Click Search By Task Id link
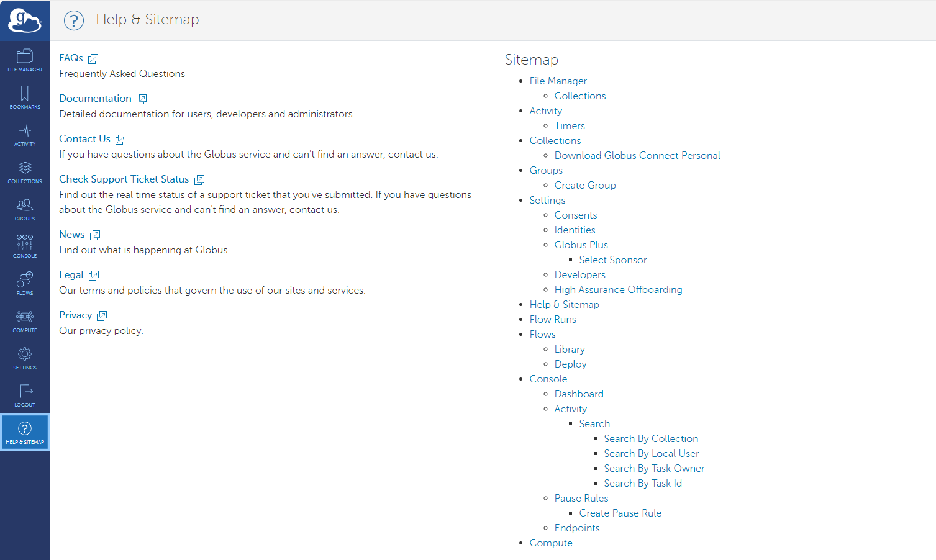Viewport: 936px width, 560px height. tap(643, 483)
